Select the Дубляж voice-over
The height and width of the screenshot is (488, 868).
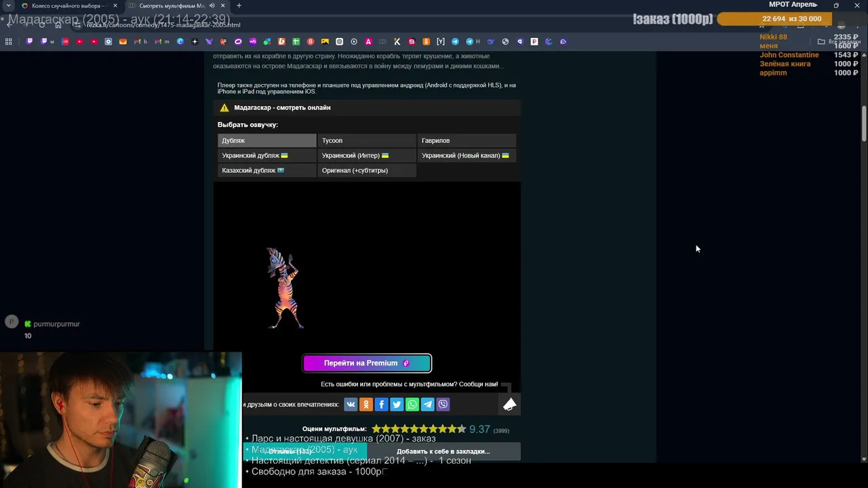[267, 140]
